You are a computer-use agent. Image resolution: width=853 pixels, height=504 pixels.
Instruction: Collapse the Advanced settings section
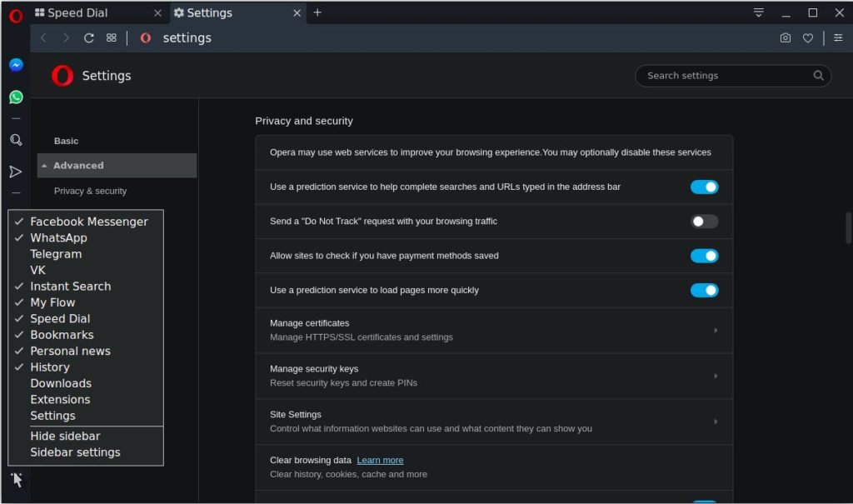(x=117, y=166)
